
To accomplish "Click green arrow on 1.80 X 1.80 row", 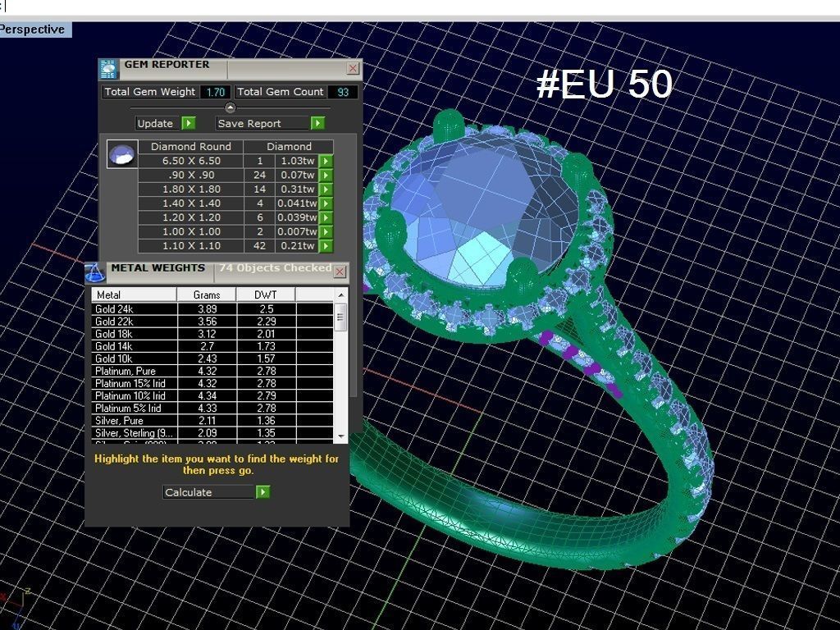I will coord(326,189).
